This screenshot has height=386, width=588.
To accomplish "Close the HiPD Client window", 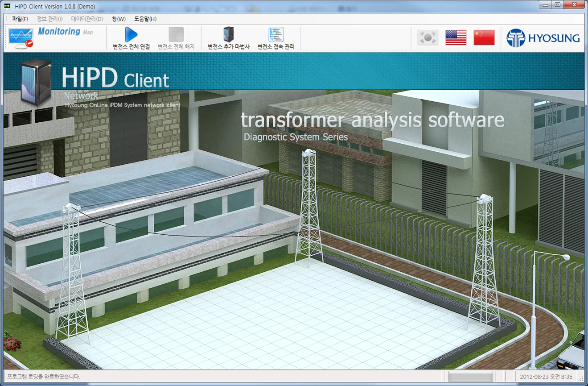I will [x=574, y=4].
